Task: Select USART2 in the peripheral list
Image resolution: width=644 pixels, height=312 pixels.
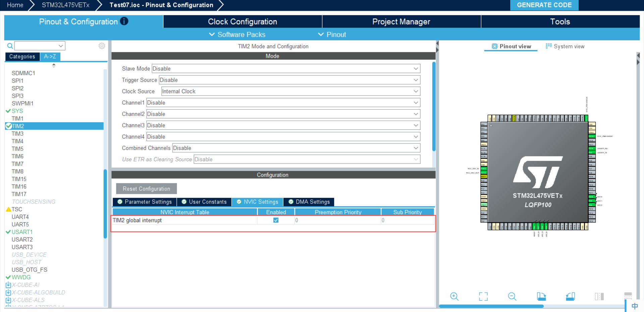Action: [22, 239]
